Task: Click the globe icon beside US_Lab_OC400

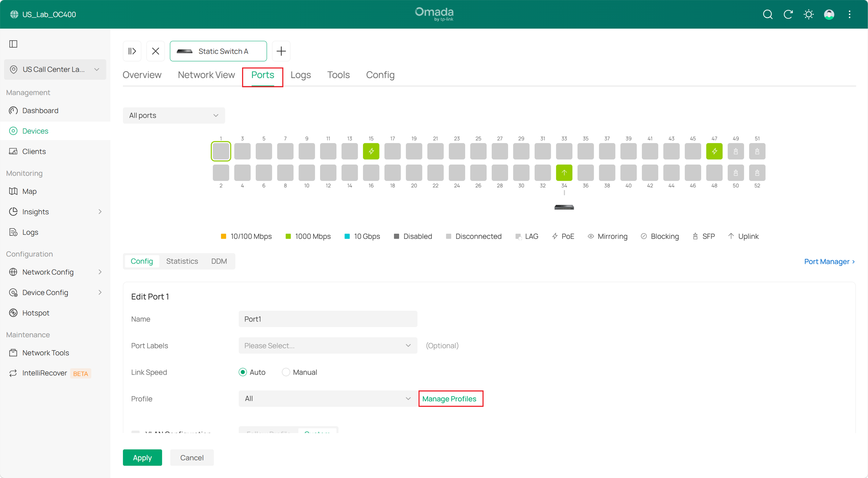Action: [14, 14]
